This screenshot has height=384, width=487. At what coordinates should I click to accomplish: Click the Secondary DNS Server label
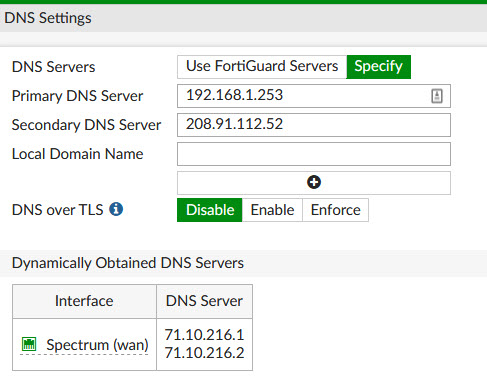coord(86,125)
